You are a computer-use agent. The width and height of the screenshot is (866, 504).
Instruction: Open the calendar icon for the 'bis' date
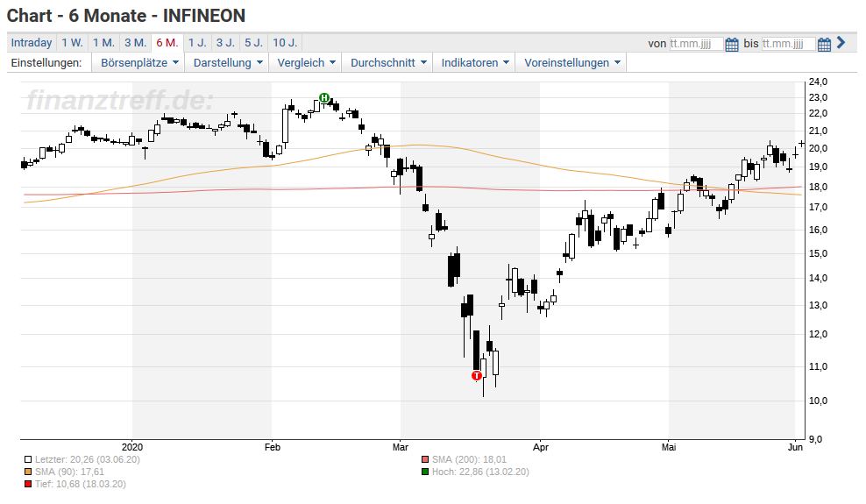[824, 44]
